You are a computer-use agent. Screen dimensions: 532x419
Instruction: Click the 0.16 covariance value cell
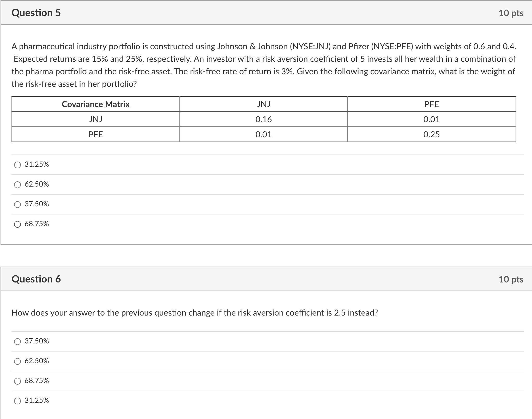tap(263, 120)
